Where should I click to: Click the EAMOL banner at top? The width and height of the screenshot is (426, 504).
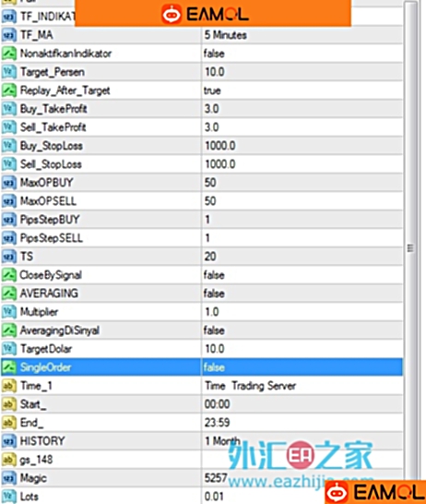(x=213, y=14)
